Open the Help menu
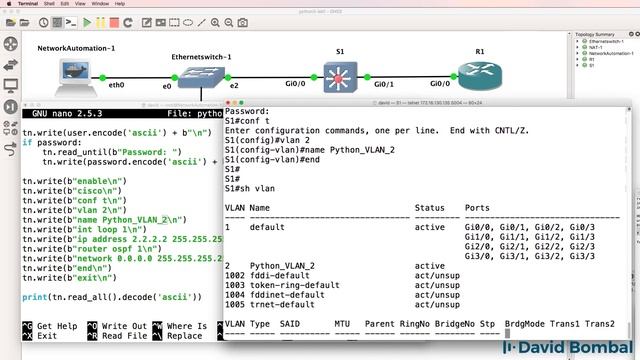Screen dimensions: 640x360 click(120, 3)
